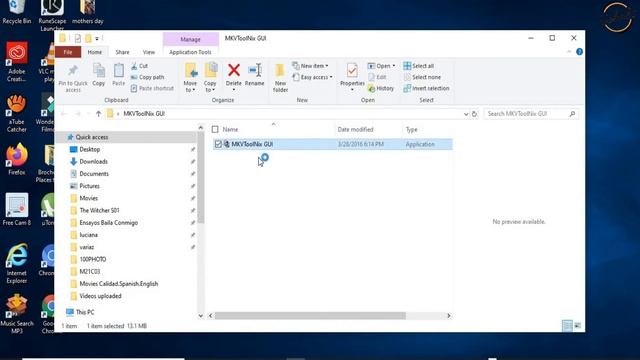Click the Paste ribbon button

pyautogui.click(x=118, y=75)
